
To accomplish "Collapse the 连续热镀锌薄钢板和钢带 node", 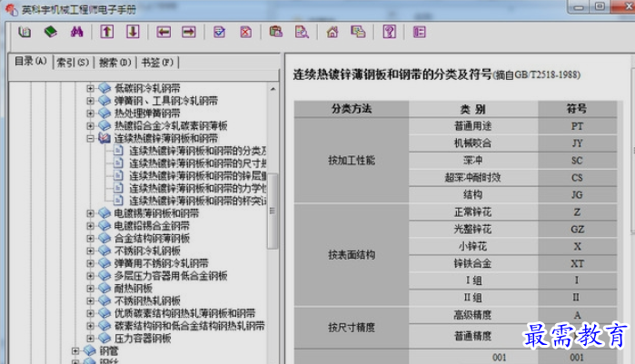I will (x=90, y=138).
